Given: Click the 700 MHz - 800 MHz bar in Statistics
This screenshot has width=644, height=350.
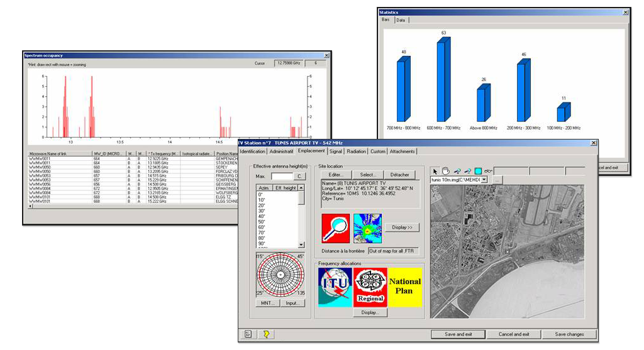Looking at the screenshot, I should pos(403,89).
